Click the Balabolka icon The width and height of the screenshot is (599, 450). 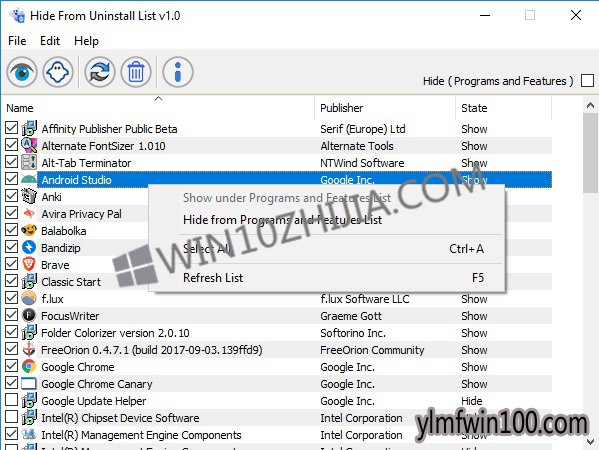pos(29,230)
